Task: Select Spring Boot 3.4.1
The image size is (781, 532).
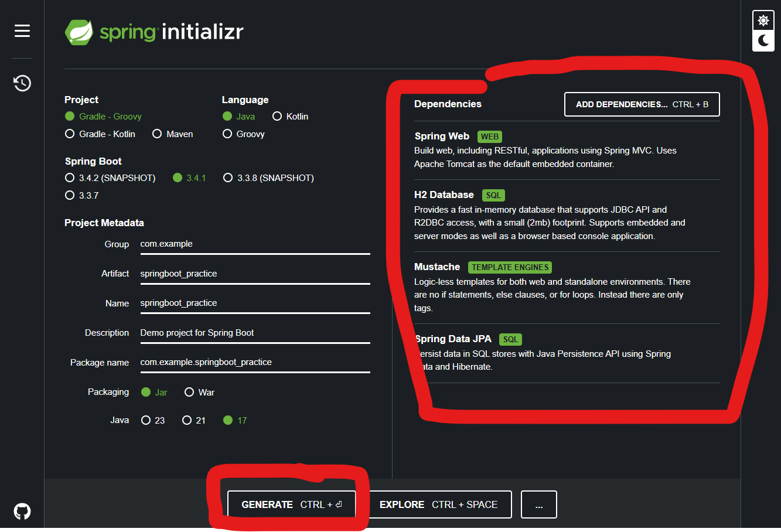Action: coord(189,178)
